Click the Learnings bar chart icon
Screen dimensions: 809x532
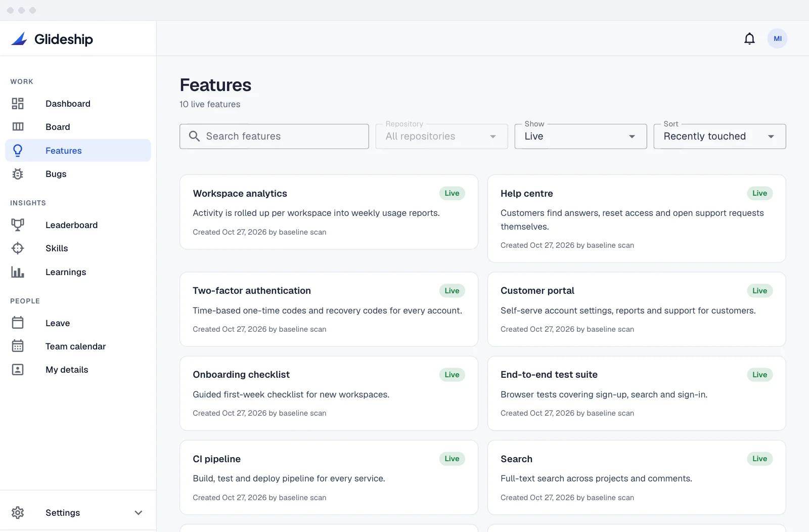pyautogui.click(x=18, y=272)
